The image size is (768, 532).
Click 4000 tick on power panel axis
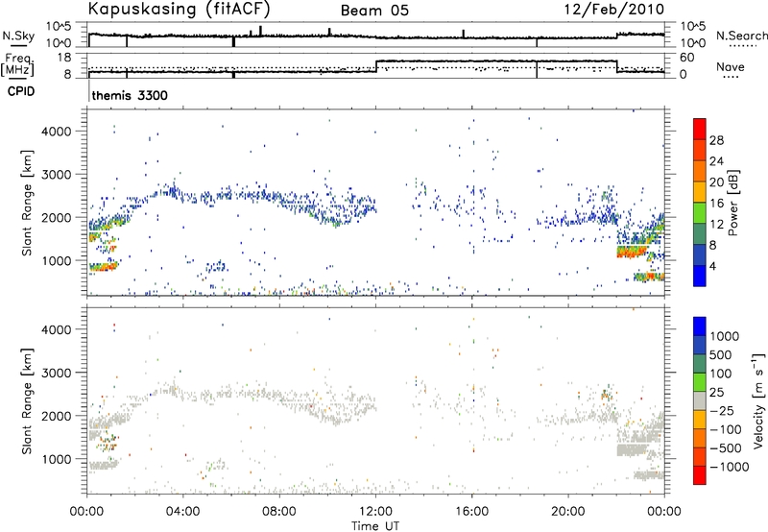click(x=59, y=132)
